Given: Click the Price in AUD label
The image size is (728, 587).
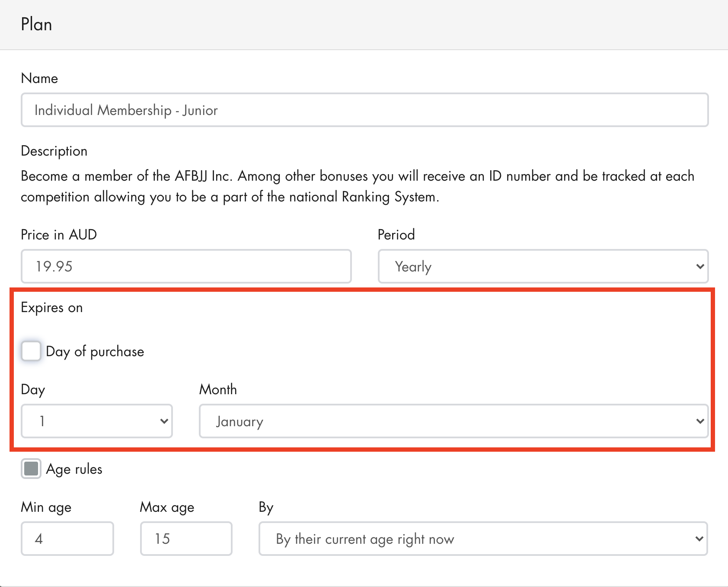Looking at the screenshot, I should (x=59, y=235).
